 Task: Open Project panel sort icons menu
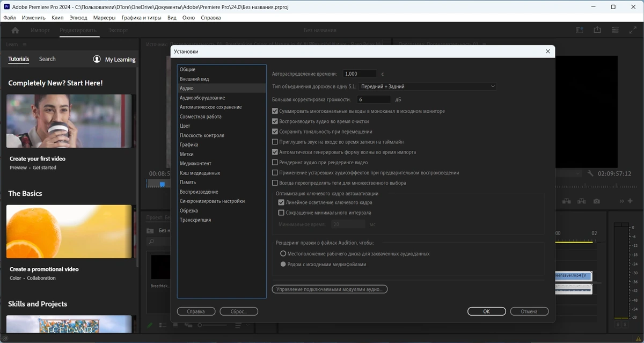point(238,325)
